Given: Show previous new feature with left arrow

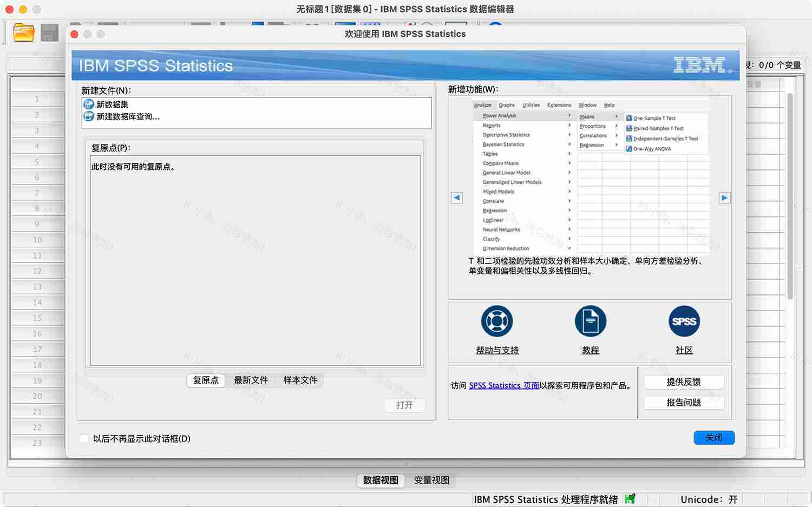Looking at the screenshot, I should [456, 197].
